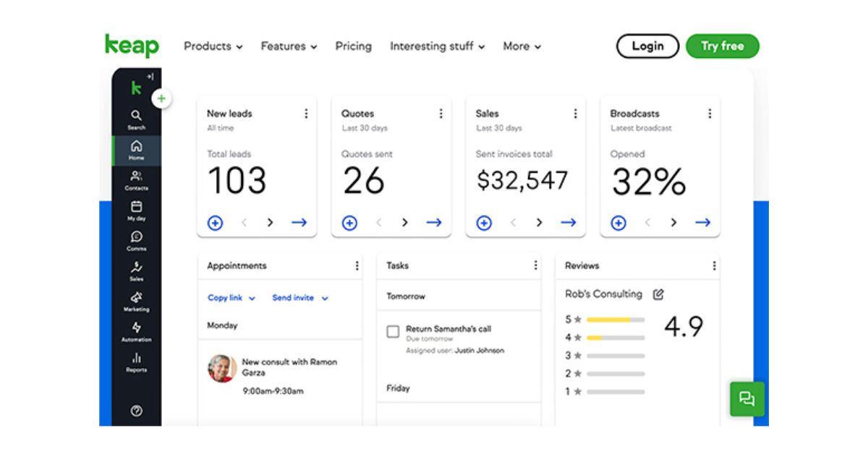Open Automation in the sidebar
868x452 pixels.
click(136, 332)
